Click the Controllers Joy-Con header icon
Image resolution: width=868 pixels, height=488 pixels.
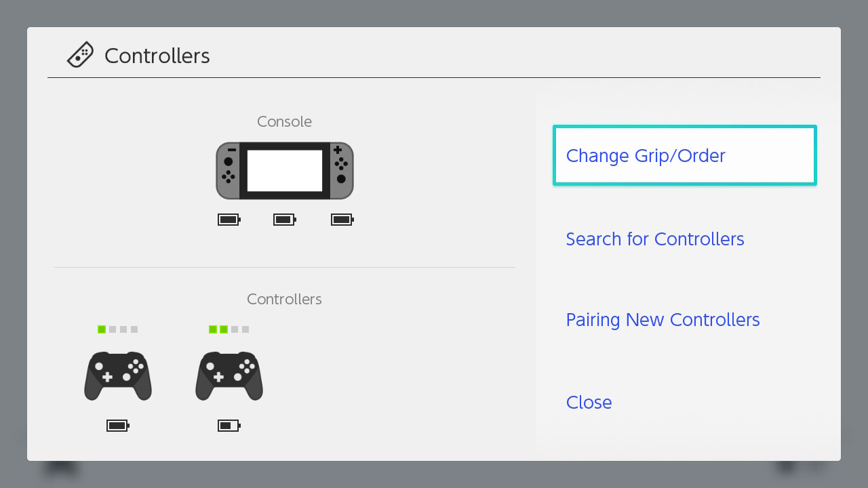79,54
